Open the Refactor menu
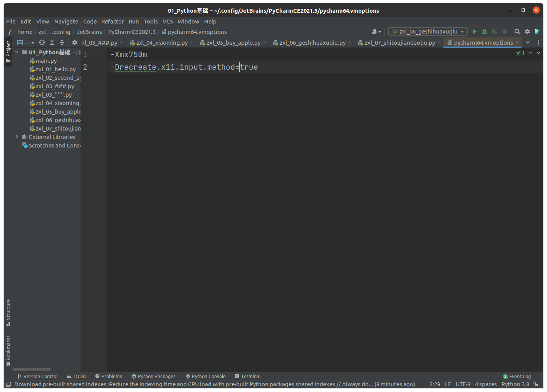 tap(112, 22)
